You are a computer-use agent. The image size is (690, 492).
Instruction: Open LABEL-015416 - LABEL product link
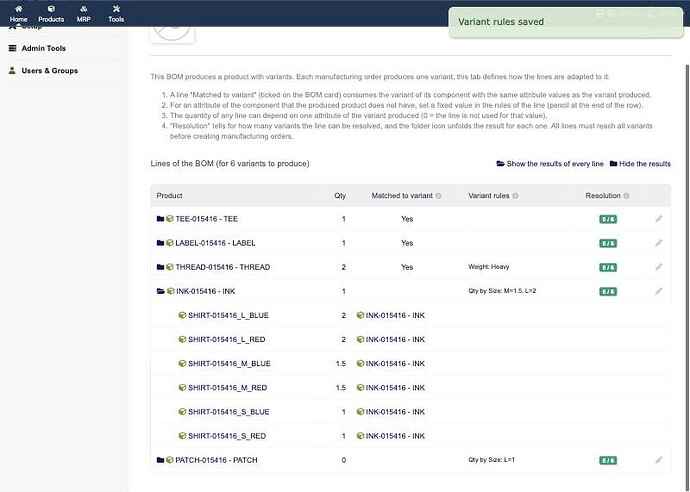coord(215,243)
